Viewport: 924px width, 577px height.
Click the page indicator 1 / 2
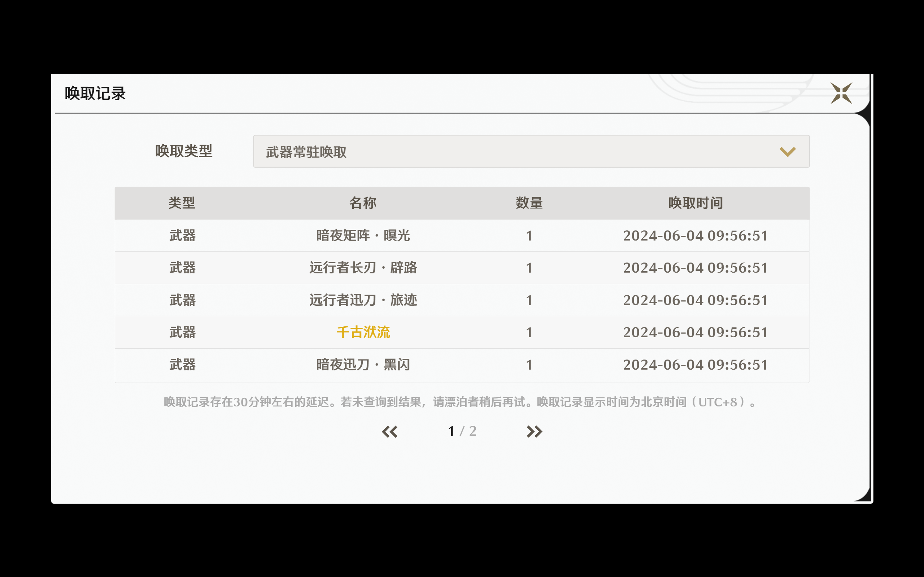click(x=462, y=431)
